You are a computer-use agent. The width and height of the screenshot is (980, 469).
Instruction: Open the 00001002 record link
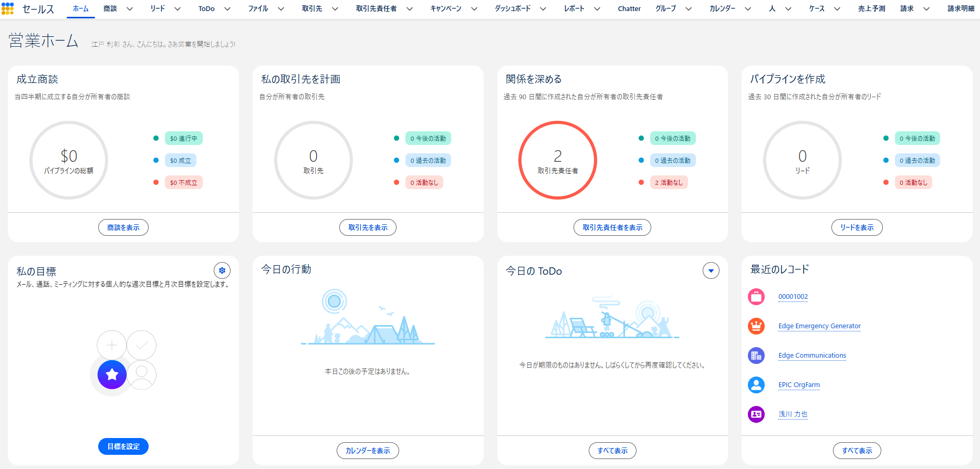[793, 297]
